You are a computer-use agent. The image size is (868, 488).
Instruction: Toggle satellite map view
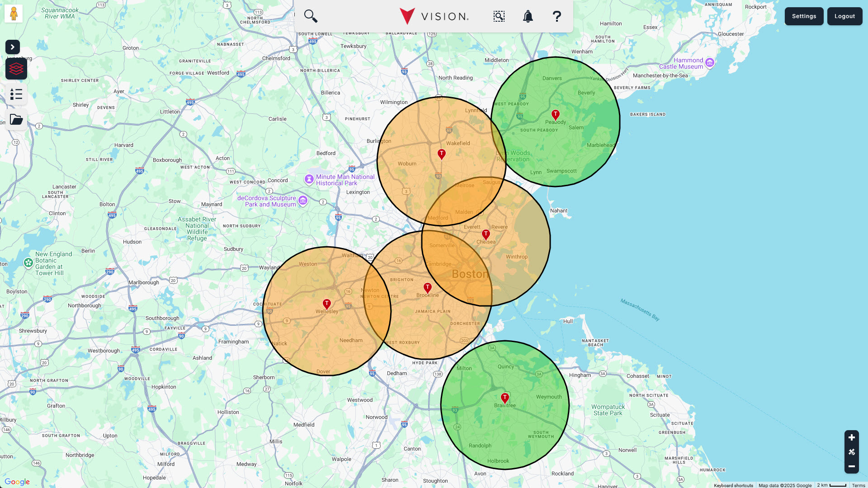tap(852, 452)
